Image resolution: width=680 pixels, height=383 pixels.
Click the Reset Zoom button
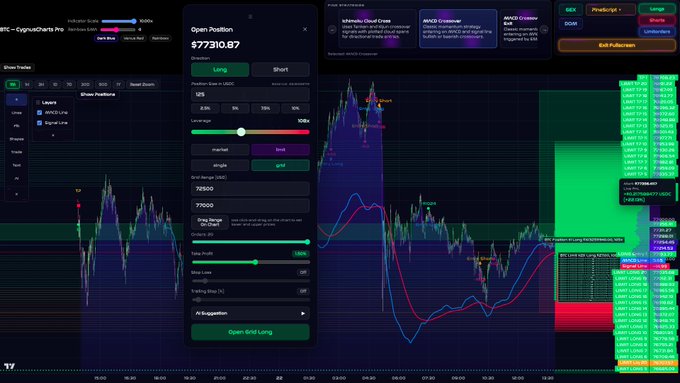[142, 85]
